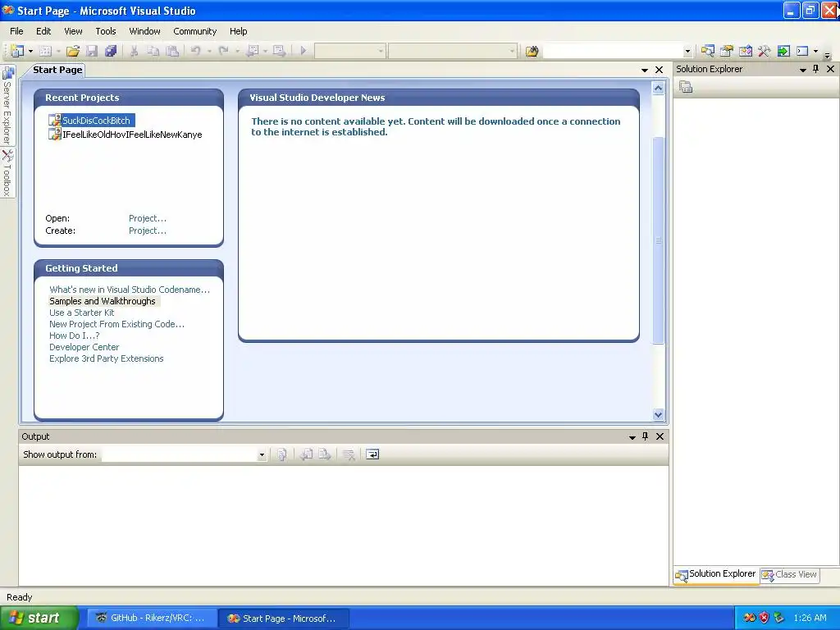Click the Add New Item toolbar icon
This screenshot has width=840, height=630.
(x=46, y=51)
